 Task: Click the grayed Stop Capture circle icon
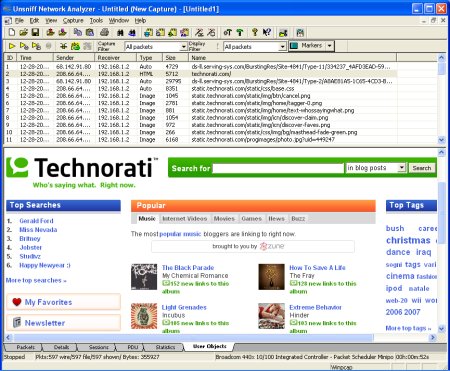pos(49,46)
